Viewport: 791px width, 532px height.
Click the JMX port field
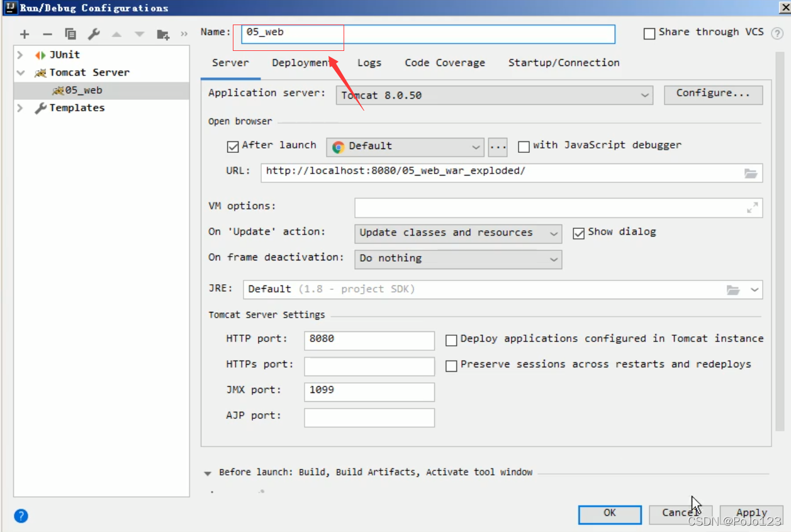369,392
